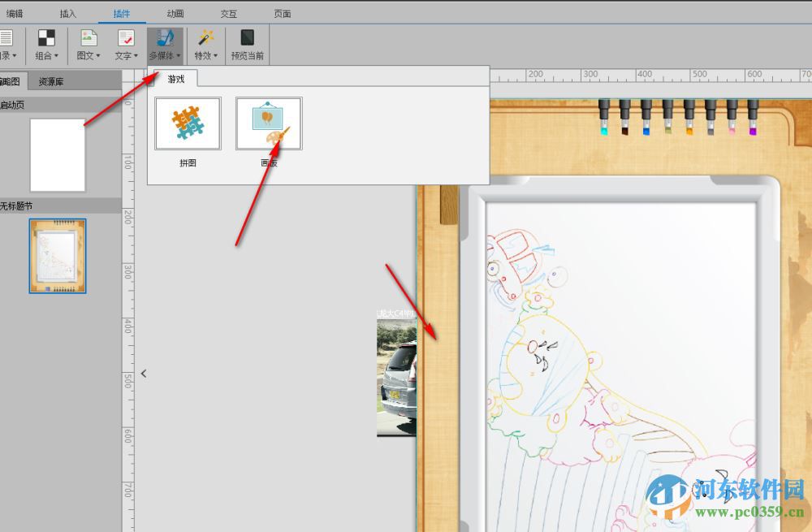Collapse side panel with left chevron
The image size is (812, 532).
point(144,374)
